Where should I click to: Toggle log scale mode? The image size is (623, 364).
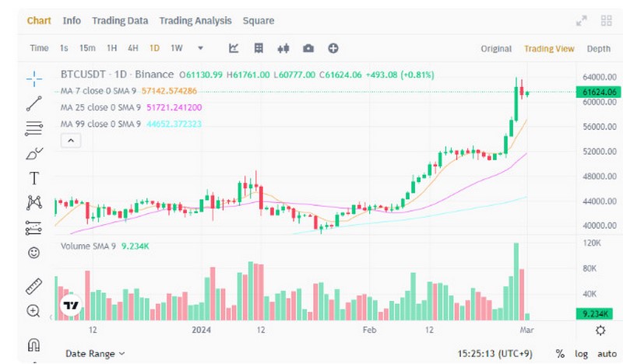(x=581, y=354)
